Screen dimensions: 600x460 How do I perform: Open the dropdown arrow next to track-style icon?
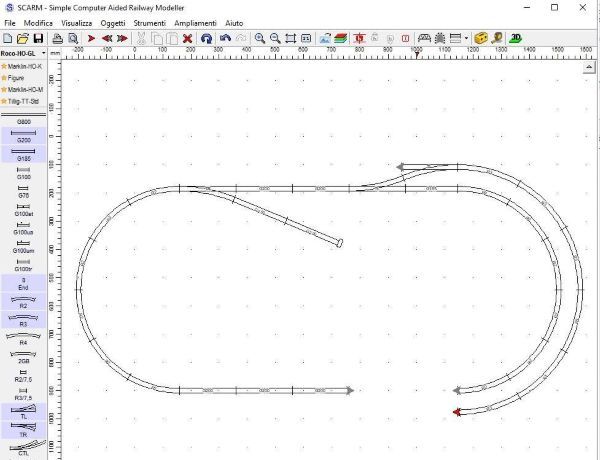466,38
